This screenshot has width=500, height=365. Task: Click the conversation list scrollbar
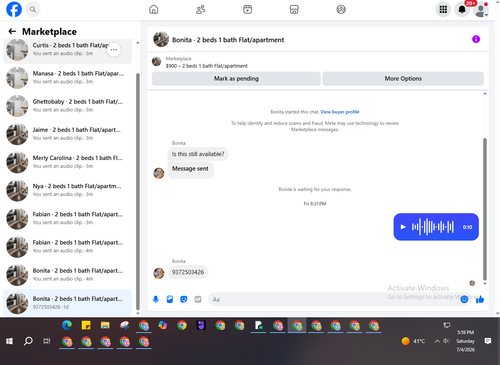138,191
